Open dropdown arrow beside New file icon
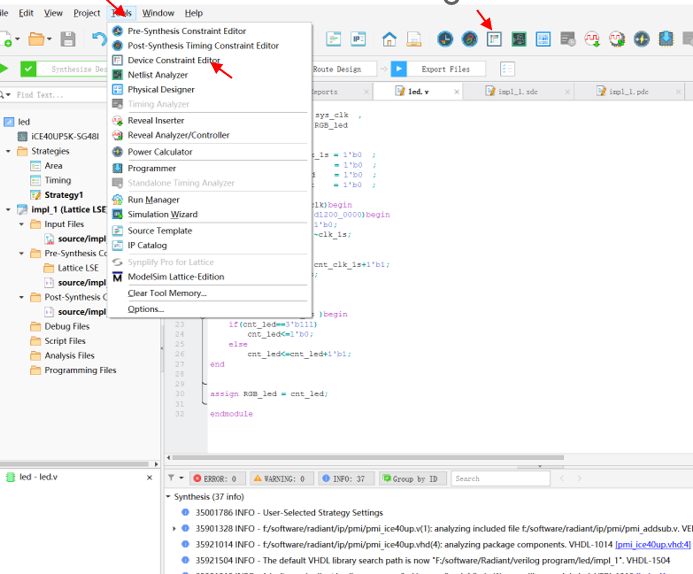693x574 pixels. click(18, 39)
